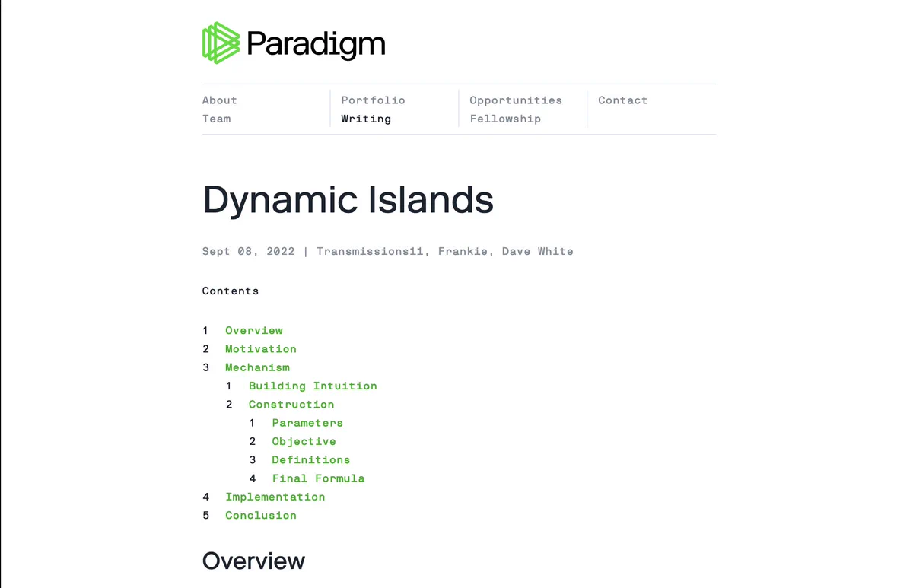Jump to the Mechanism section link
The image size is (913, 588).
click(257, 367)
